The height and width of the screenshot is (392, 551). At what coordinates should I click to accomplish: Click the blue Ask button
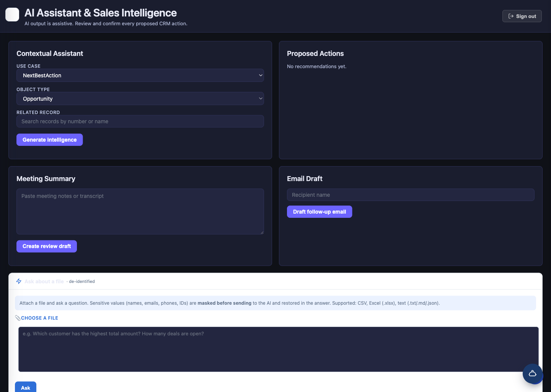point(26,387)
